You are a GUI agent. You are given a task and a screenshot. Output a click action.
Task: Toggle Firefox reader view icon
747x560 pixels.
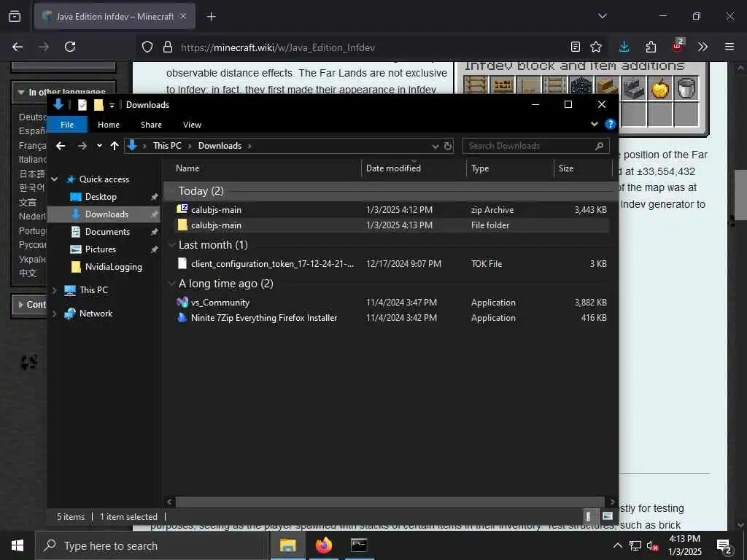[575, 47]
